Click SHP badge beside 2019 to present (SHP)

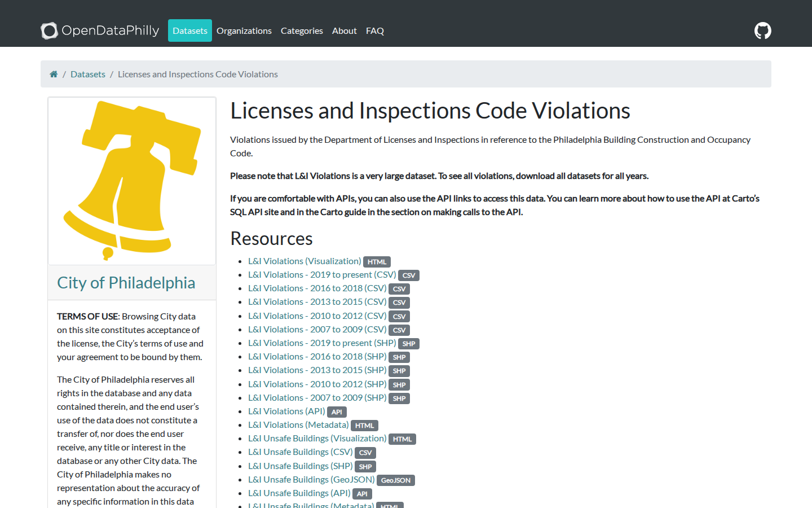(x=409, y=344)
